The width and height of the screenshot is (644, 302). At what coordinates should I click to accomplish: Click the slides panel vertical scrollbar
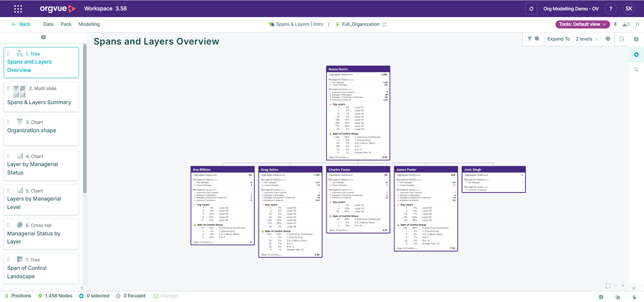coord(85,119)
